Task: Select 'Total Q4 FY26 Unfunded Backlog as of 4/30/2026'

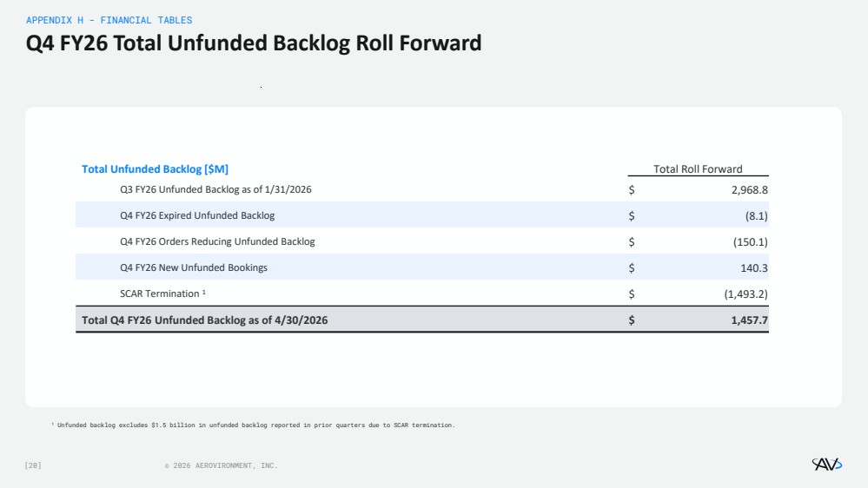Action: pos(205,320)
